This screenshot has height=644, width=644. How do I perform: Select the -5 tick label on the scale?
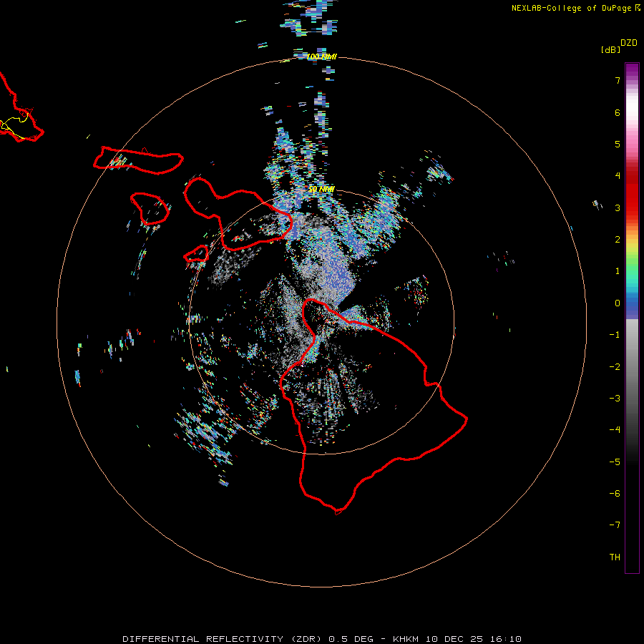point(615,462)
